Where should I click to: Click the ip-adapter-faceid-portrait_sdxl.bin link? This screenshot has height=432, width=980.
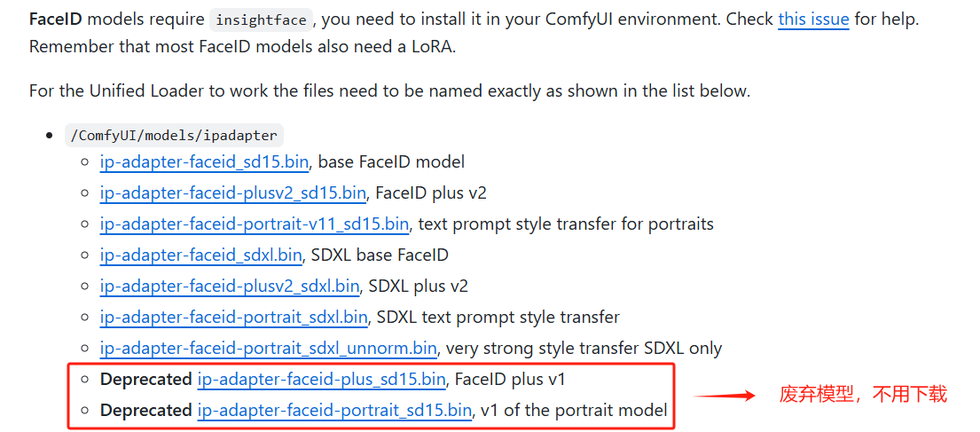tap(233, 318)
